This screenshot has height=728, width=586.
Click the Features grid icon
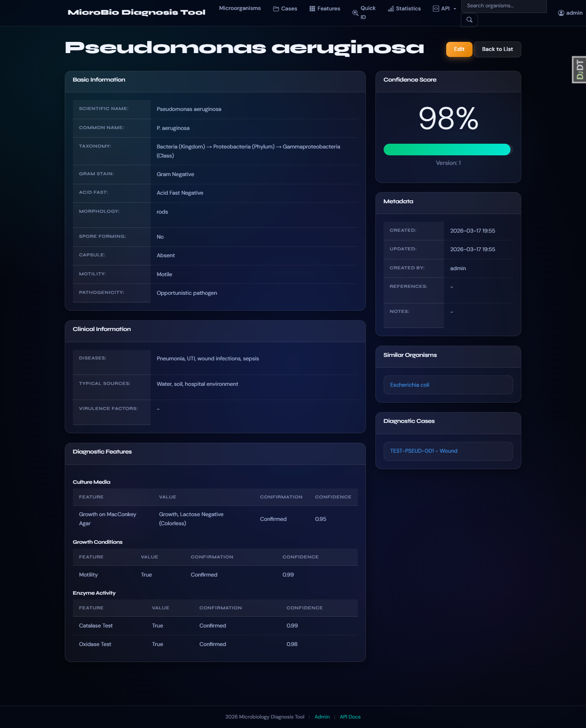tap(312, 9)
